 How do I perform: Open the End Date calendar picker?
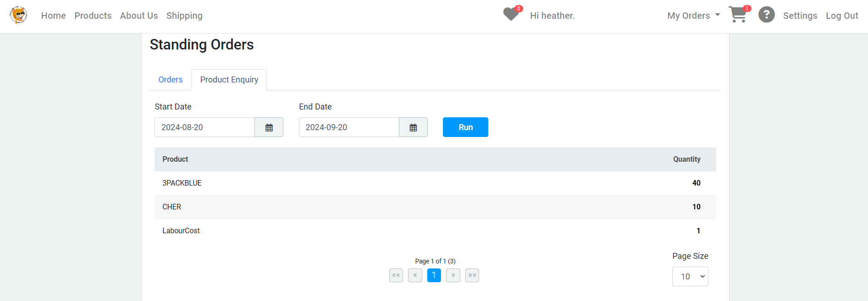point(413,127)
